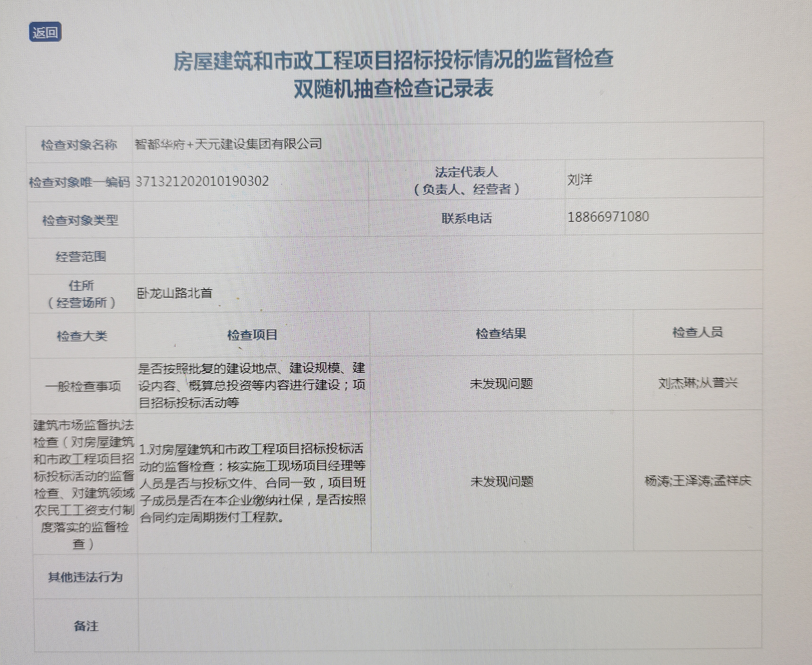Click 未发现问题 in the 建筑市场监督执法检查 row
The image size is (812, 665).
tap(502, 481)
